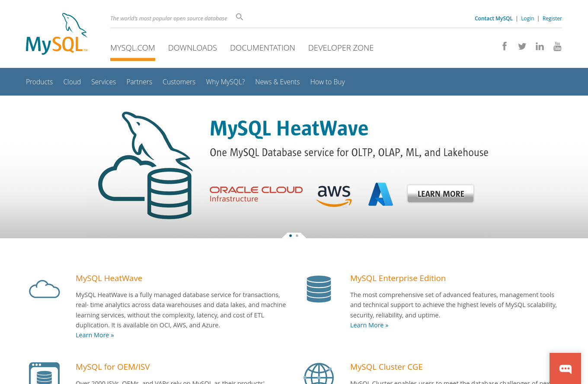The width and height of the screenshot is (588, 384).
Task: Click the search magnifier icon
Action: (240, 17)
